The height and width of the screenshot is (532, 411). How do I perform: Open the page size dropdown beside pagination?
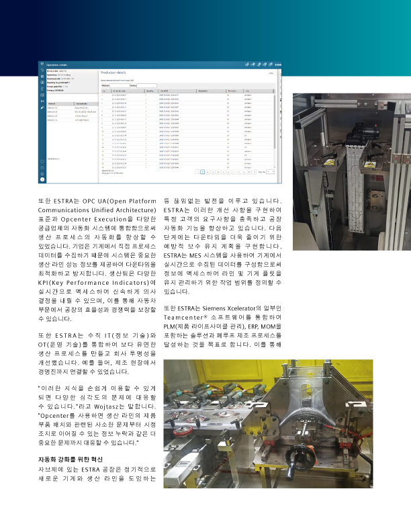[x=270, y=172]
